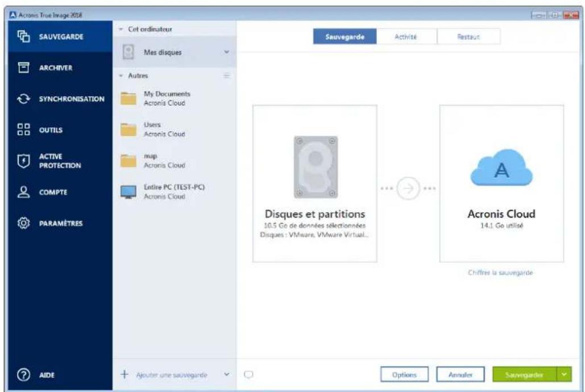Open the ACTIVE PROTECTION menu label
The height and width of the screenshot is (392, 585).
[60, 161]
